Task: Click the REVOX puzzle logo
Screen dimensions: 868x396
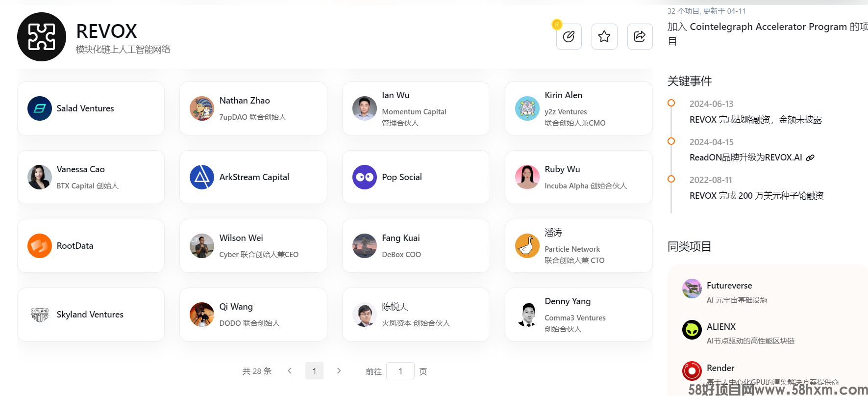Action: click(42, 37)
